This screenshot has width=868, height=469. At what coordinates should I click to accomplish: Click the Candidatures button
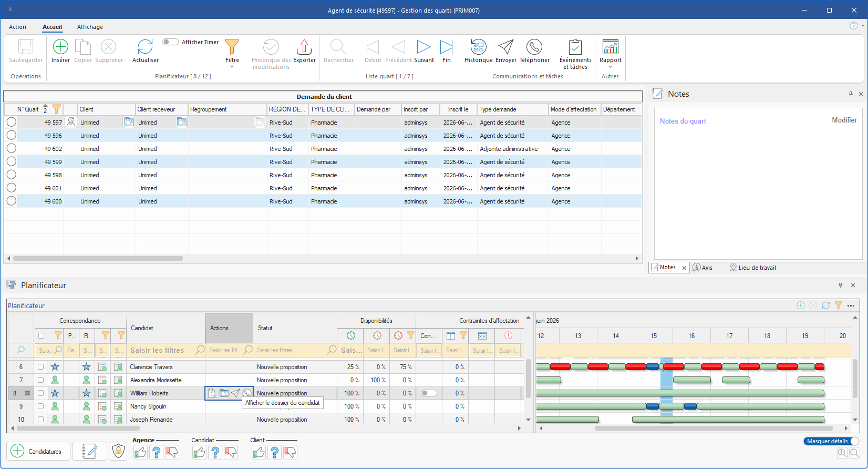click(38, 451)
